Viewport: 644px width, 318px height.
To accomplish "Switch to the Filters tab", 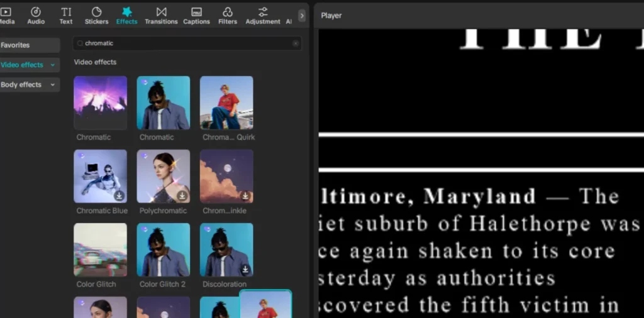I will [x=228, y=16].
